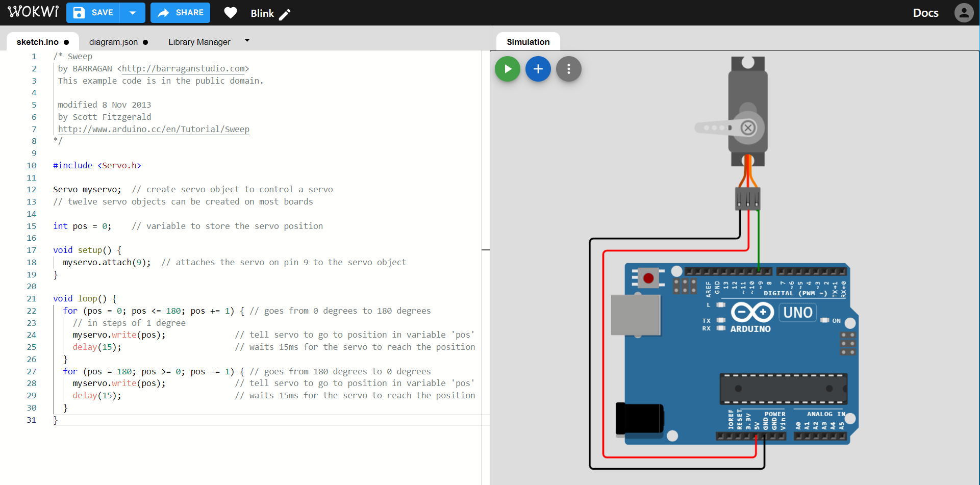Click the closing brace on line 31
Image resolution: width=980 pixels, height=485 pixels.
click(56, 420)
